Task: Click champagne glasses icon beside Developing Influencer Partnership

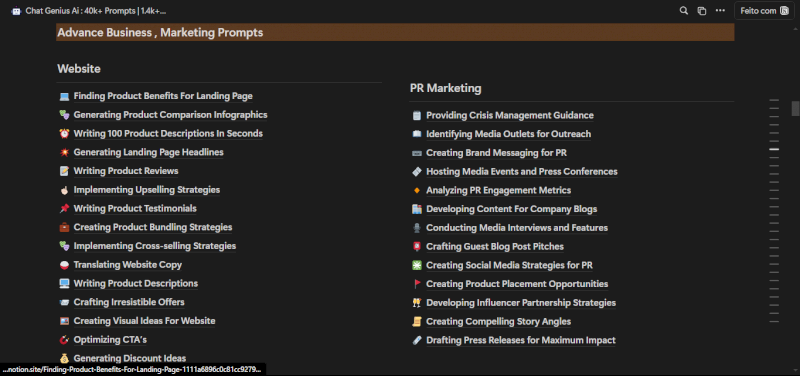Action: [416, 303]
